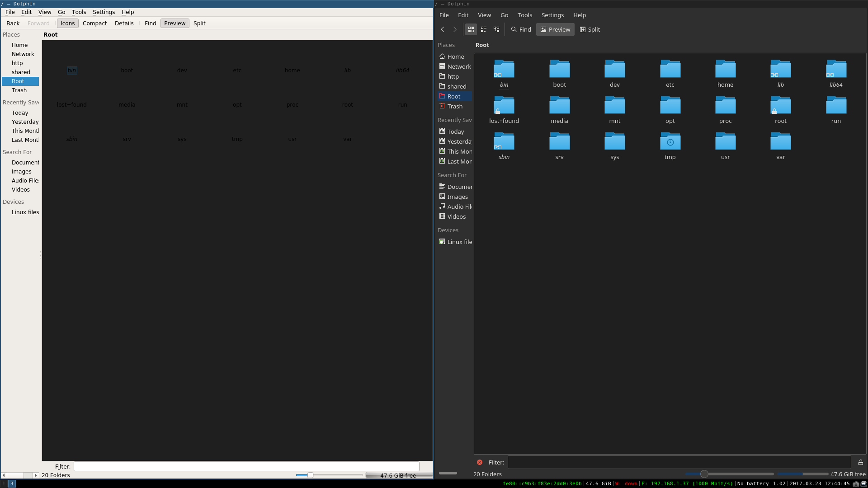Open the Tools menu in right Dolphin window

coord(525,15)
